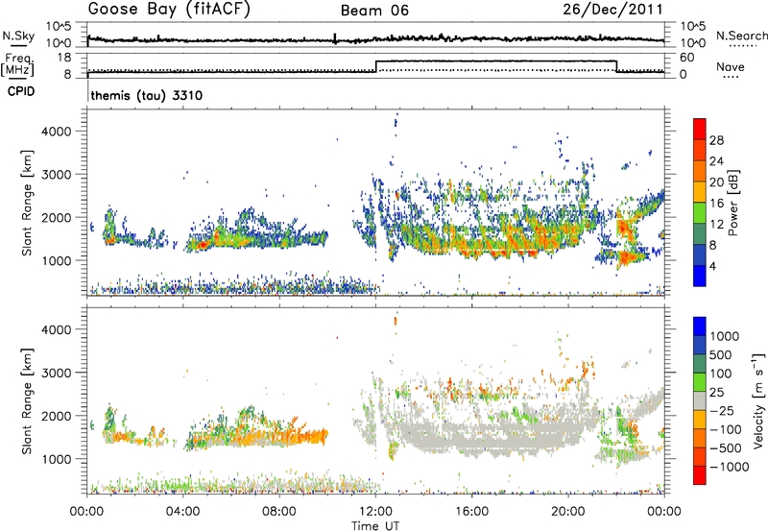Viewport: 768px width, 532px height.
Task: Click the frequency step-up line at 12:00 UT
Action: [375, 66]
